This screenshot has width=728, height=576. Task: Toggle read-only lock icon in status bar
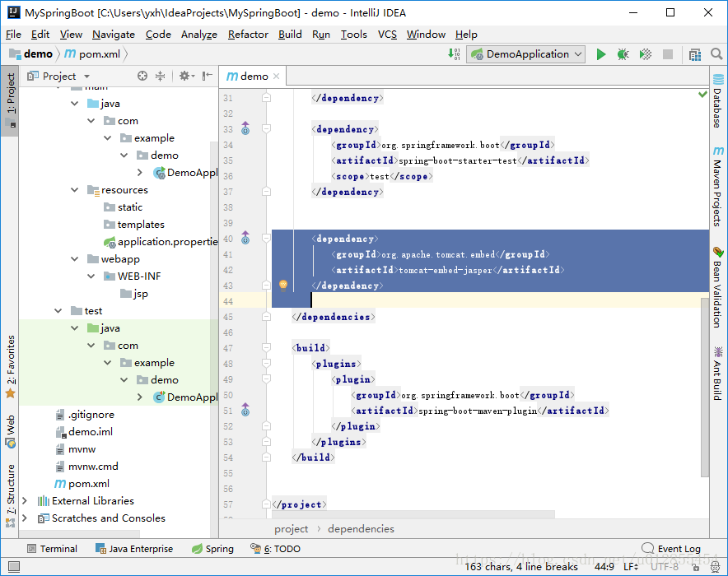(696, 567)
